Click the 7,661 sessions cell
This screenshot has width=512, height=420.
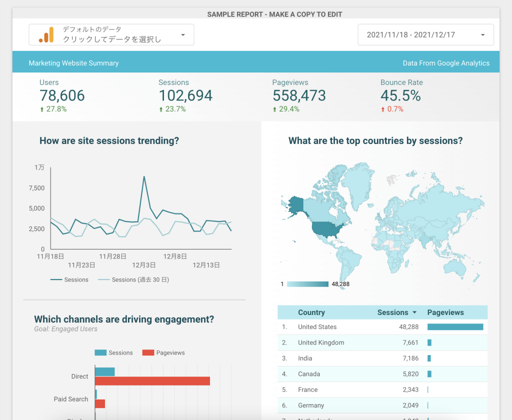(410, 342)
